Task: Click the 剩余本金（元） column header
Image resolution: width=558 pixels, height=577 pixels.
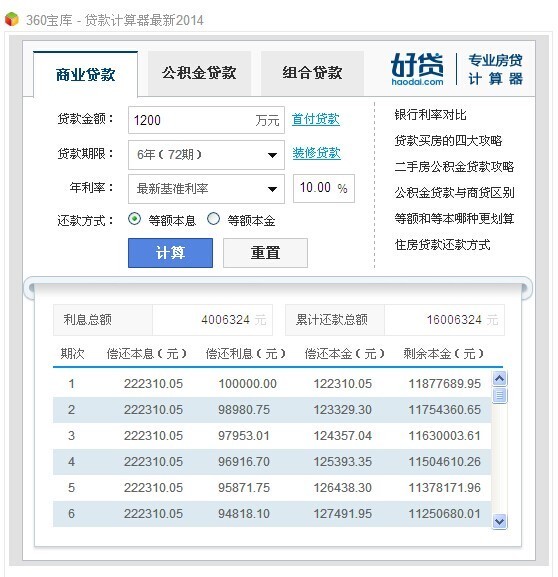Action: tap(443, 354)
